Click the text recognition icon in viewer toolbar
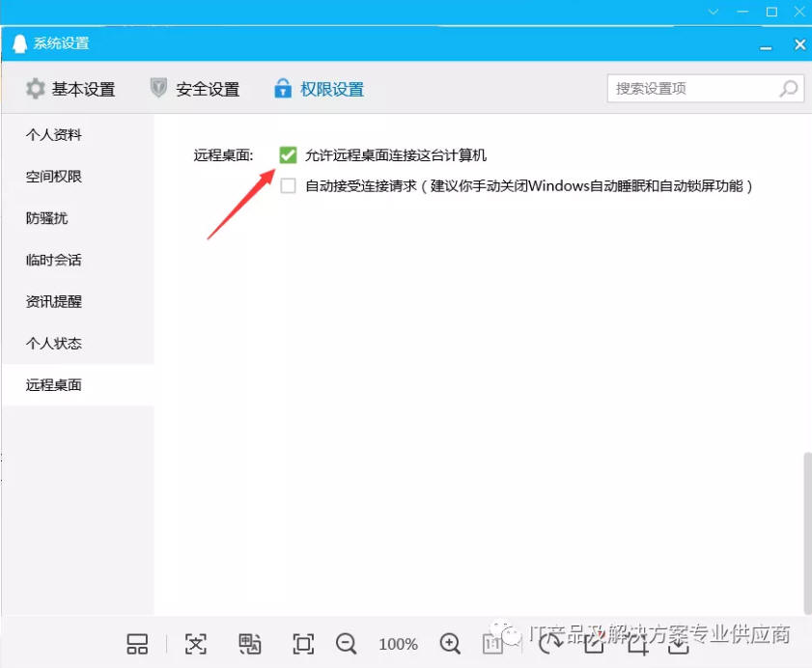 [196, 644]
